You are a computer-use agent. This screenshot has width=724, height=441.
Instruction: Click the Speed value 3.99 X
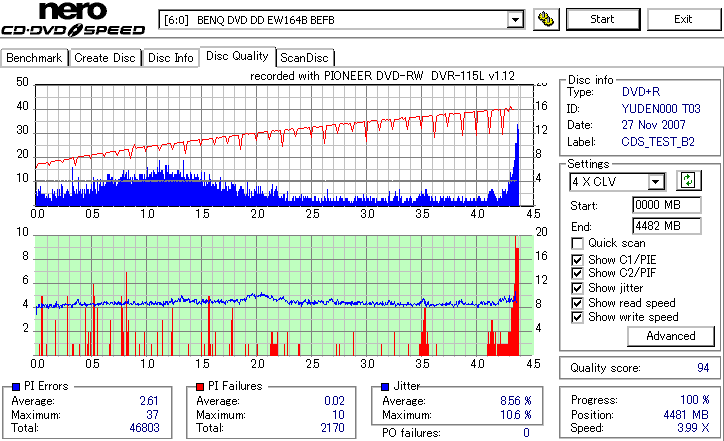pyautogui.click(x=693, y=428)
